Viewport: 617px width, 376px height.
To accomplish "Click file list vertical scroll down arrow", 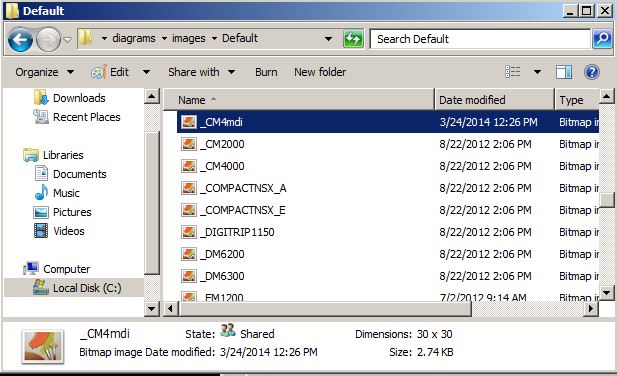I will click(606, 293).
